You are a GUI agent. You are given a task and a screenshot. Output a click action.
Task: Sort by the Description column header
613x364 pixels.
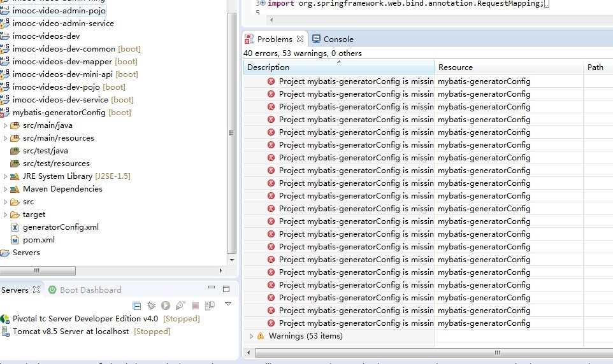(x=338, y=67)
